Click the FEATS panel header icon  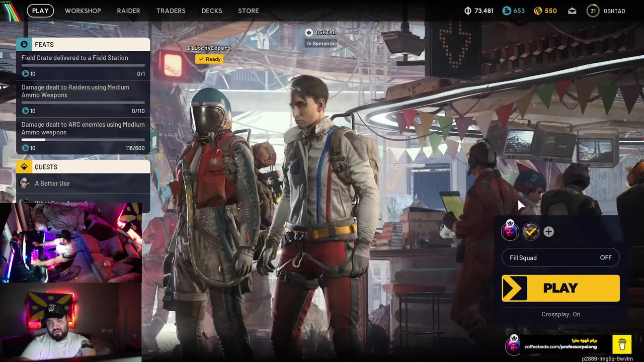24,44
